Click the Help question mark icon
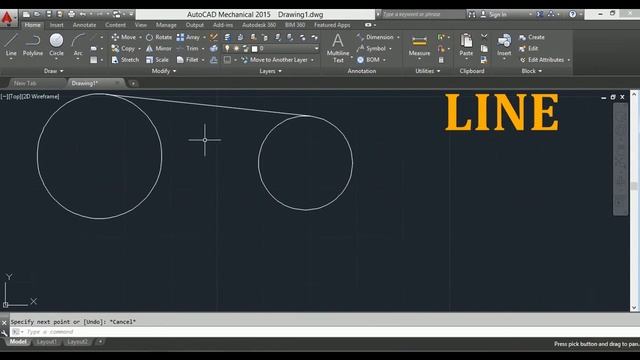Image resolution: width=640 pixels, height=360 pixels. (573, 14)
